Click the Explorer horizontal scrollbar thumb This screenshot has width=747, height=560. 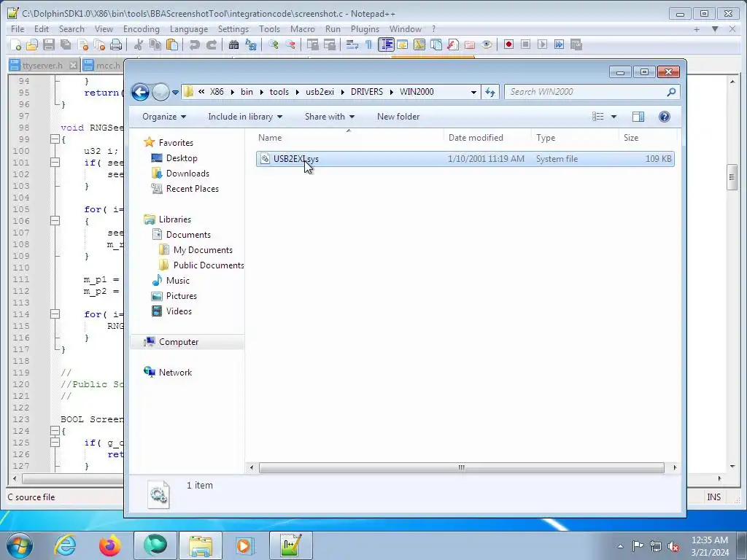[x=461, y=467]
